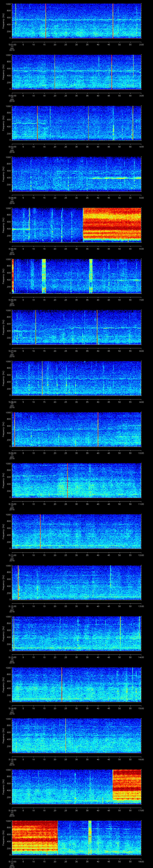This screenshot has height=868, width=153.
Task: Open the spectrogram panel starting at 5:12:00
Action: 76,582
